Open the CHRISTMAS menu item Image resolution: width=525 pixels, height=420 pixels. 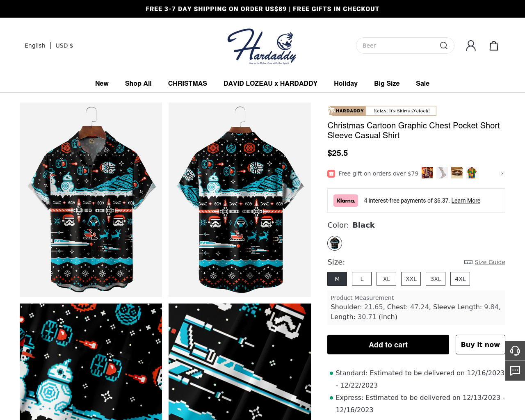click(187, 83)
